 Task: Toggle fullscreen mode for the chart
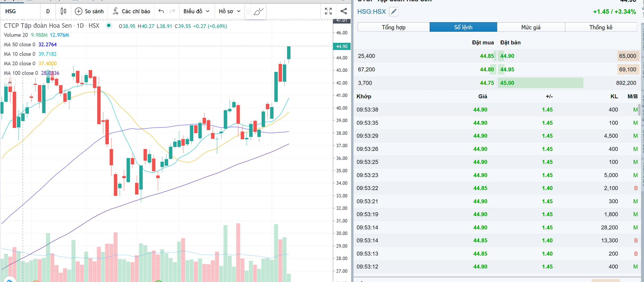tap(328, 11)
